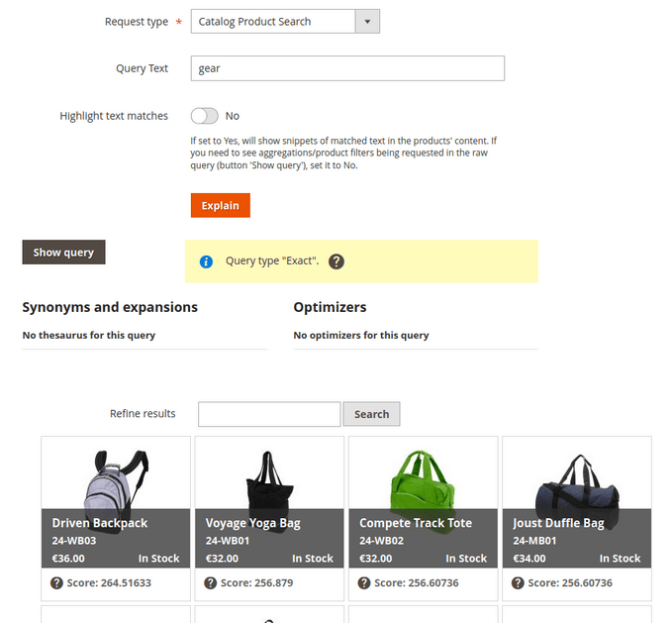Toggle the Highlight text matches switch
The width and height of the screenshot is (672, 623).
(204, 116)
